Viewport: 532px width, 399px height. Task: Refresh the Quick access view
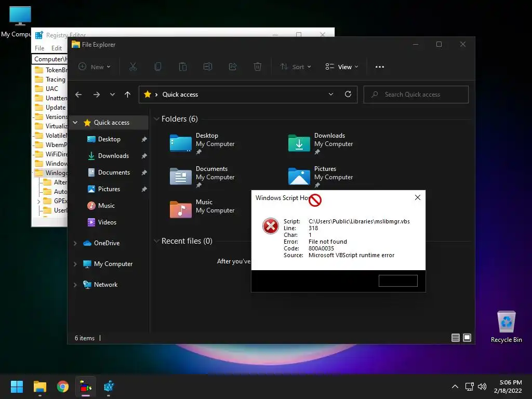click(x=348, y=95)
